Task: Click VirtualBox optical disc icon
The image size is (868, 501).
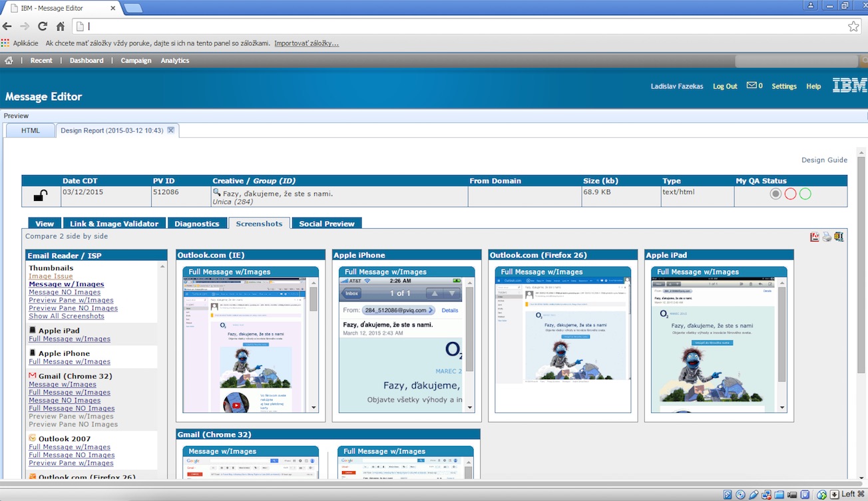Action: pyautogui.click(x=741, y=494)
